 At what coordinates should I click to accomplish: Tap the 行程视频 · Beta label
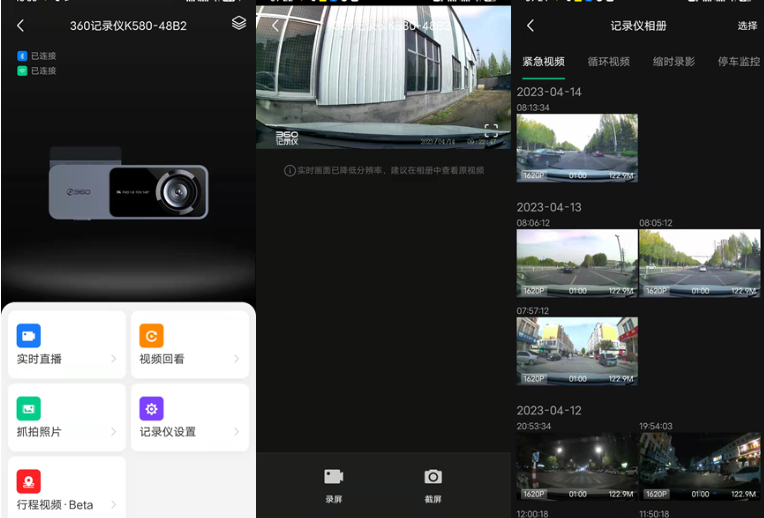click(x=55, y=505)
